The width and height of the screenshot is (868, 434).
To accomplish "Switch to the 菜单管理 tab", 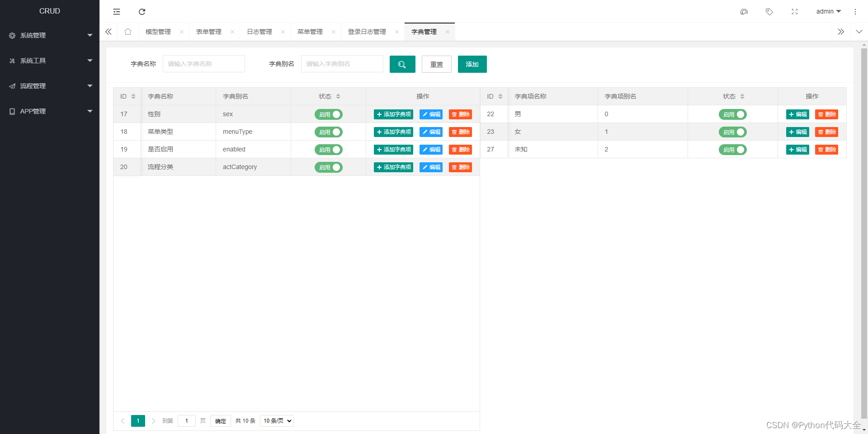I will (310, 31).
